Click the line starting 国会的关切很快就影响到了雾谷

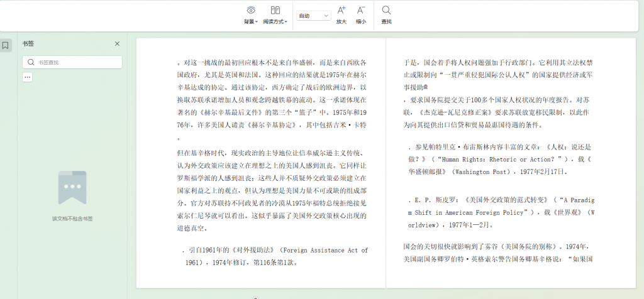click(x=497, y=247)
